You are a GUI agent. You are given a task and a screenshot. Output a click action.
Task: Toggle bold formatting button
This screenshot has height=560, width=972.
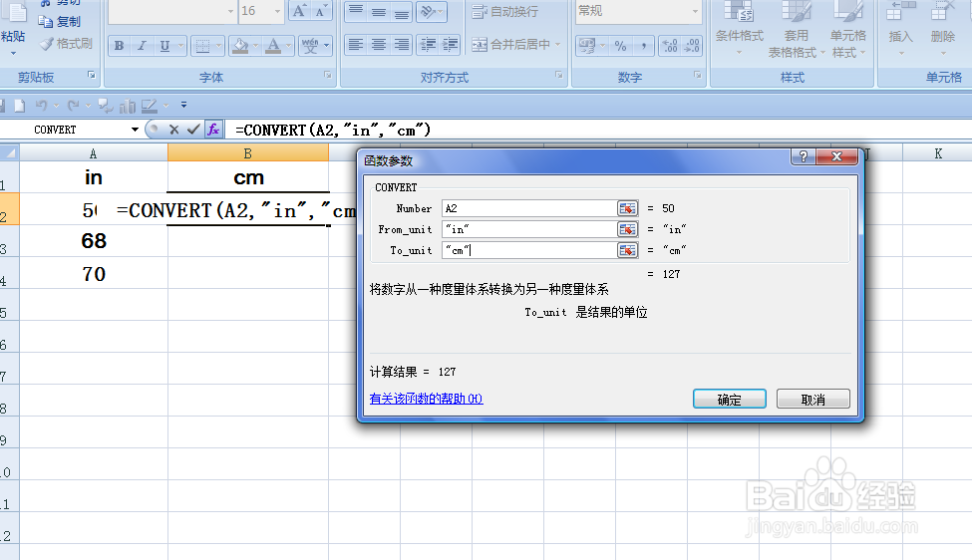[x=119, y=46]
